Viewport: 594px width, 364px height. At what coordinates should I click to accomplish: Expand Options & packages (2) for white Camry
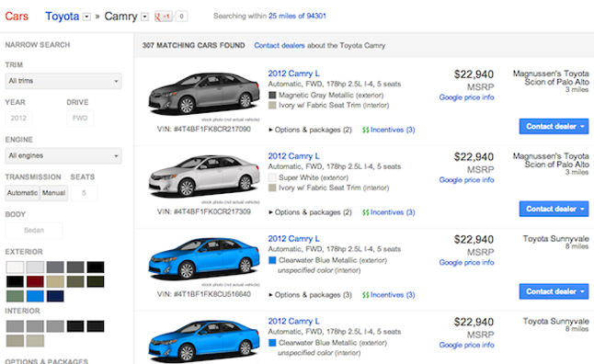point(310,212)
